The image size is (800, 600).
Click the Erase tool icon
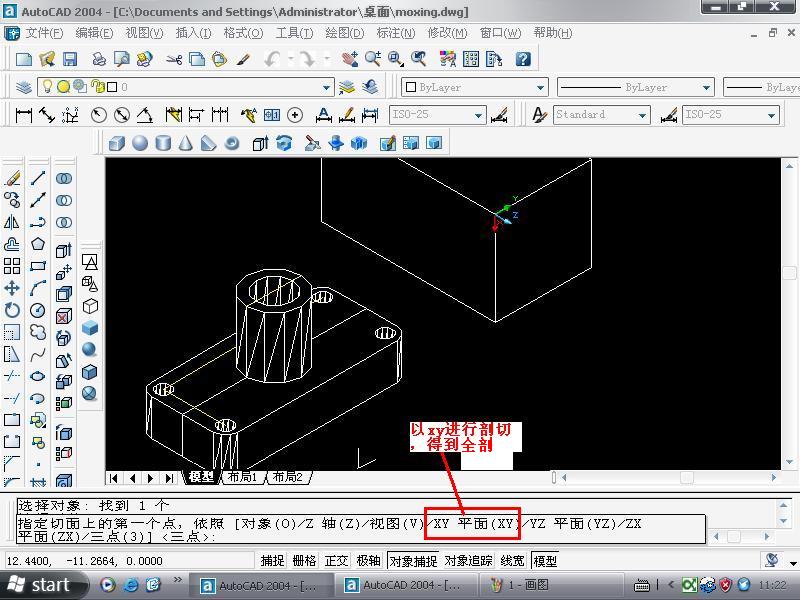[12, 178]
